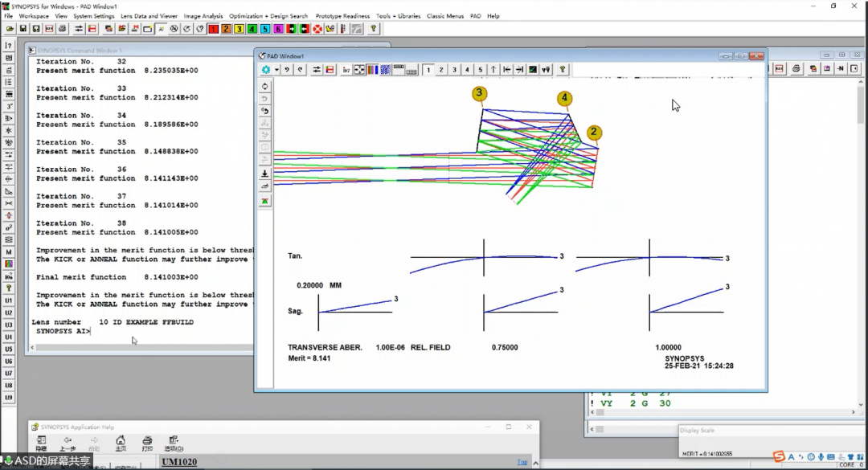
Task: Click the open folder icon in main toolbar
Action: pos(10,29)
